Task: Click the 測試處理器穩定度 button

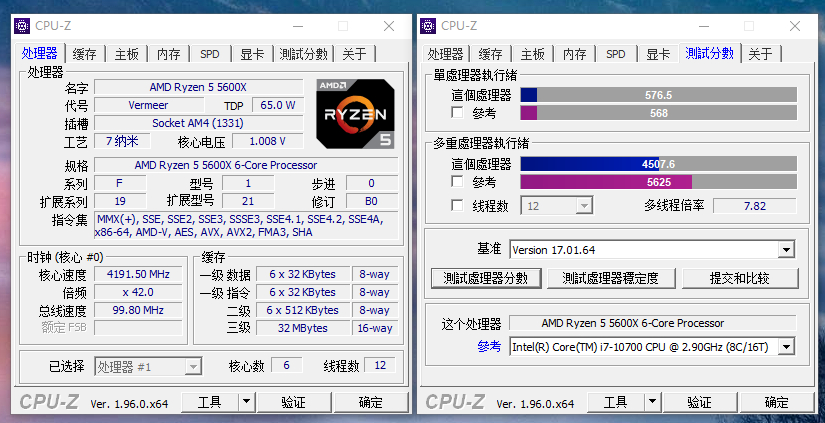Action: [611, 278]
